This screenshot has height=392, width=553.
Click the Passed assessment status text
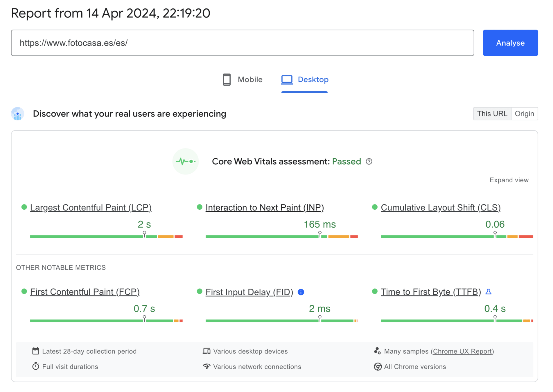[346, 161]
